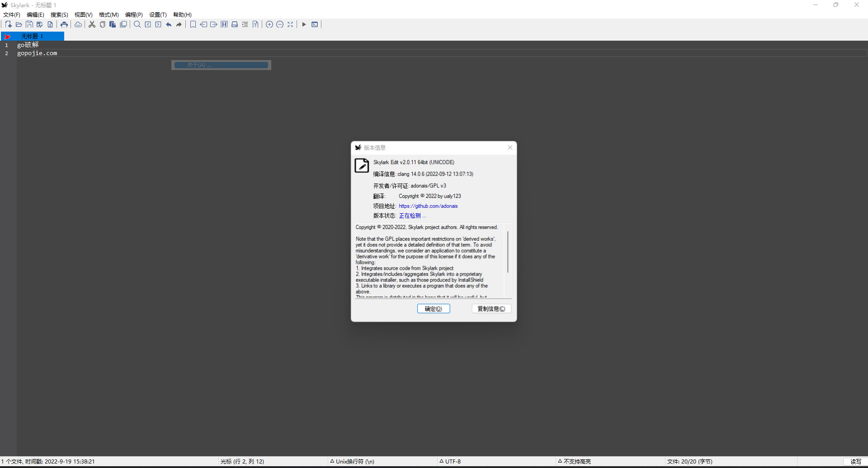The width and height of the screenshot is (868, 468).
Task: Toggle the 读写 read-write status button
Action: click(855, 462)
